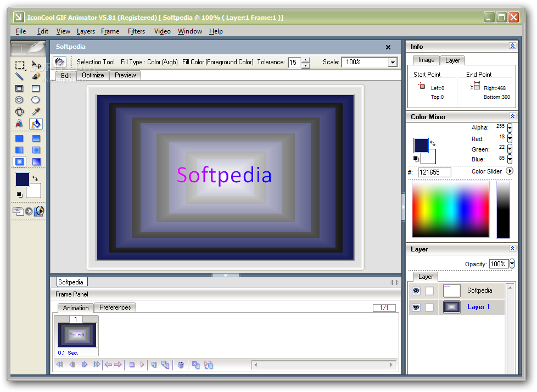The image size is (537, 392).
Task: Pick a color from the spectrum
Action: [x=451, y=209]
